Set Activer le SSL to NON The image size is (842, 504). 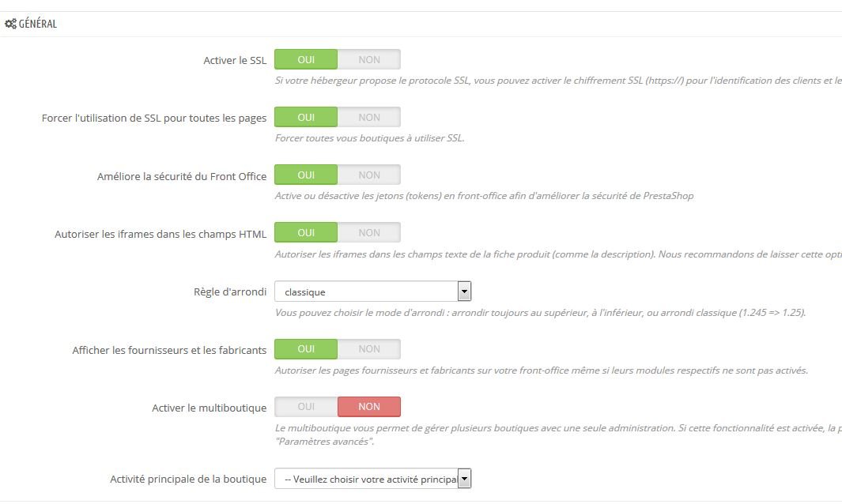point(369,59)
